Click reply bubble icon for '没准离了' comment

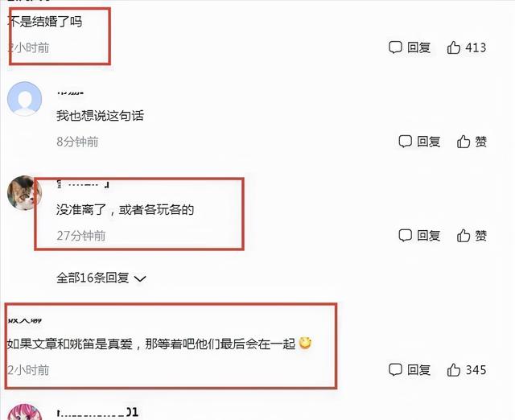(405, 236)
